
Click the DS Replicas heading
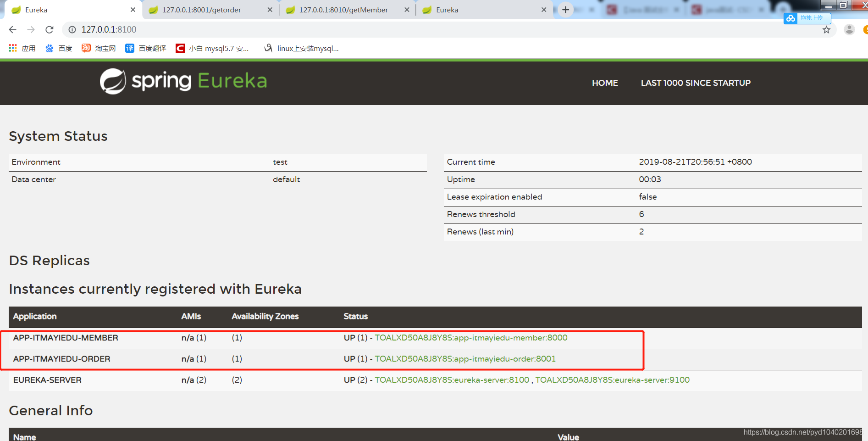point(50,261)
